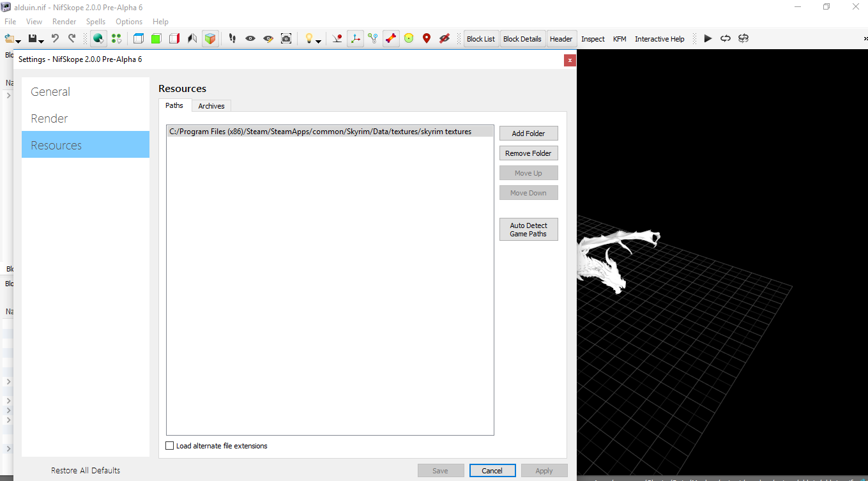868x481 pixels.
Task: Click the Auto Detect Game Paths button
Action: 528,229
